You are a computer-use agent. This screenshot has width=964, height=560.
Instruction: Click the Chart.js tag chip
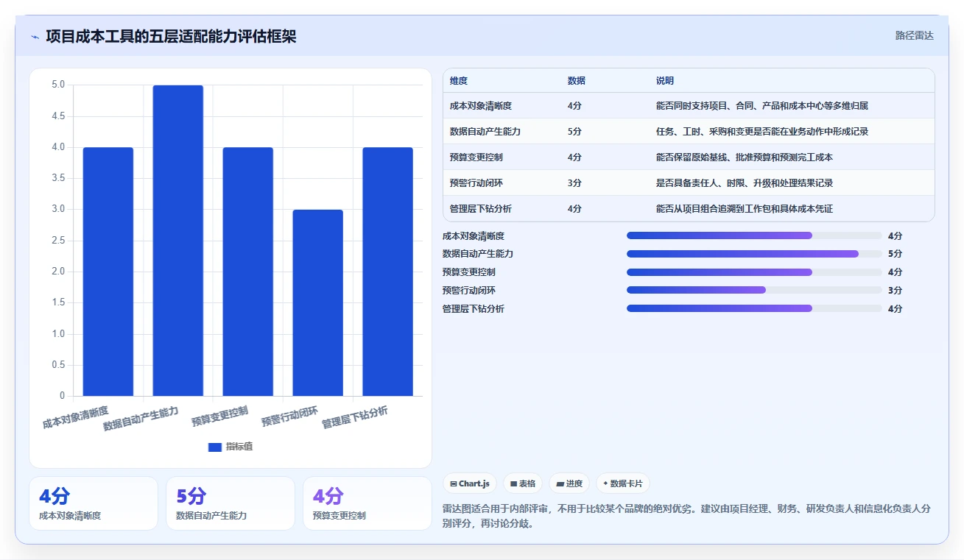(x=470, y=483)
